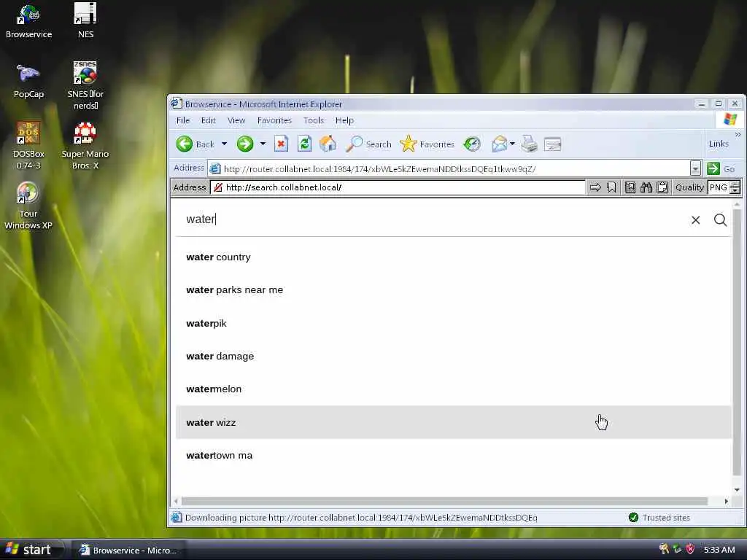This screenshot has width=747, height=560.
Task: Expand the Forward history dropdown arrow
Action: click(263, 144)
